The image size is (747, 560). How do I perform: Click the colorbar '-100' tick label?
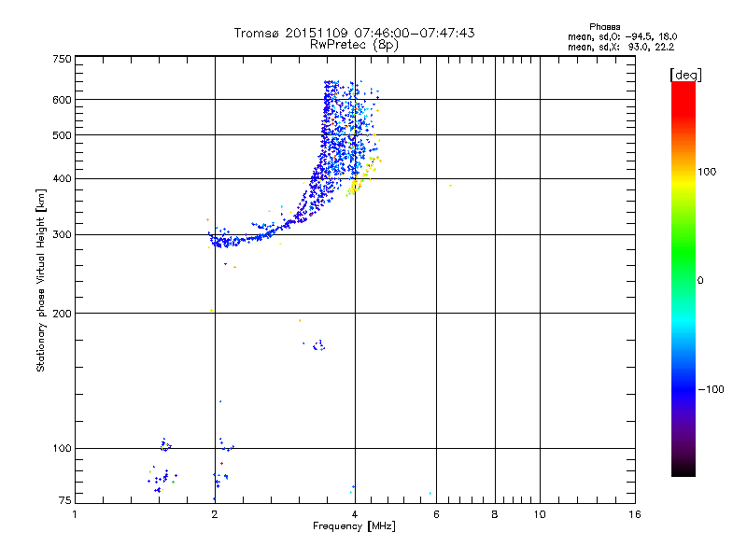(711, 389)
